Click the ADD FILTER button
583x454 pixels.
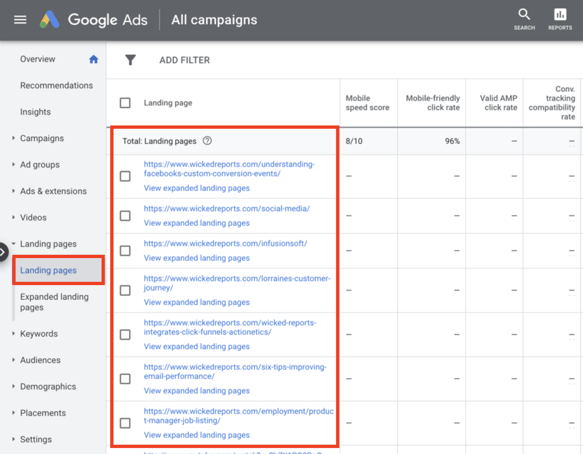(x=184, y=60)
